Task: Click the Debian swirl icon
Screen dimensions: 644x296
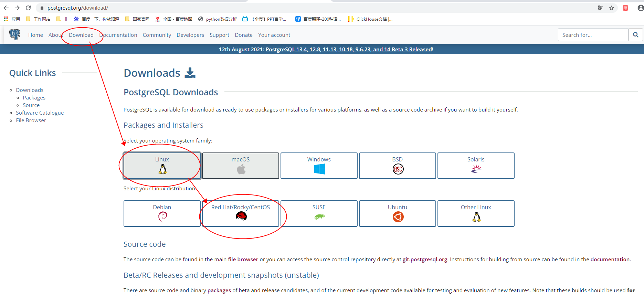Action: [162, 216]
